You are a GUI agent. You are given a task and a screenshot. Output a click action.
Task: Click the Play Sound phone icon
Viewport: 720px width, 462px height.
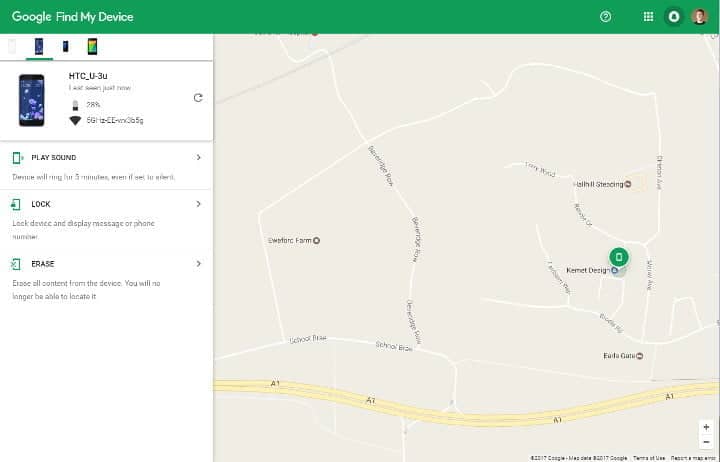17,158
